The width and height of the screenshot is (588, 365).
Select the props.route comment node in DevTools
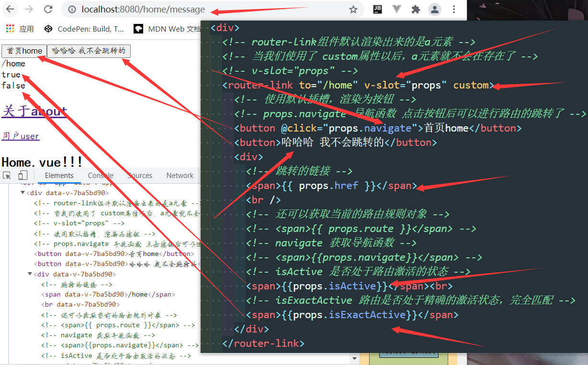(118, 325)
